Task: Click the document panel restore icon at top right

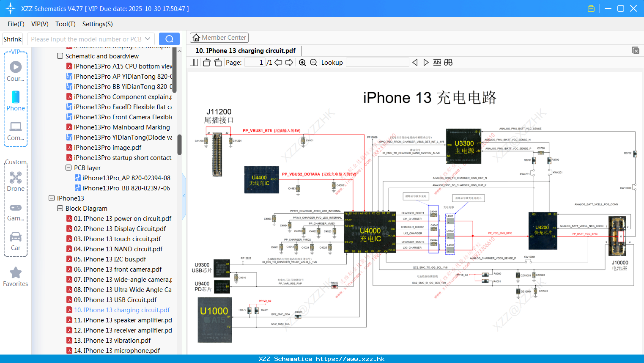Action: click(x=636, y=50)
